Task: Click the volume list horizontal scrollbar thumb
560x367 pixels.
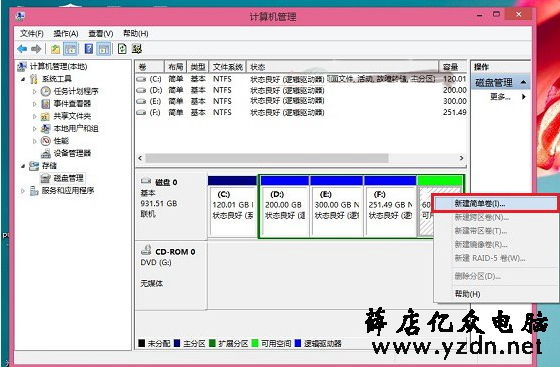Action: pos(267,158)
